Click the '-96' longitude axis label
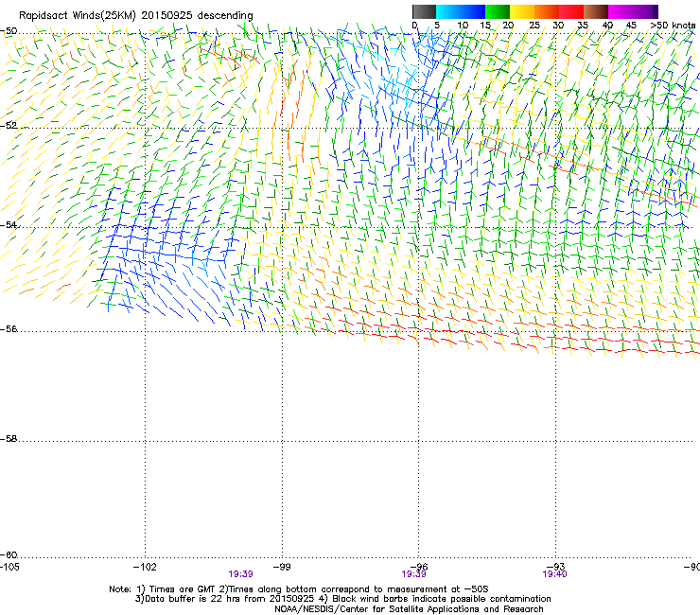700x615 pixels. (x=419, y=567)
